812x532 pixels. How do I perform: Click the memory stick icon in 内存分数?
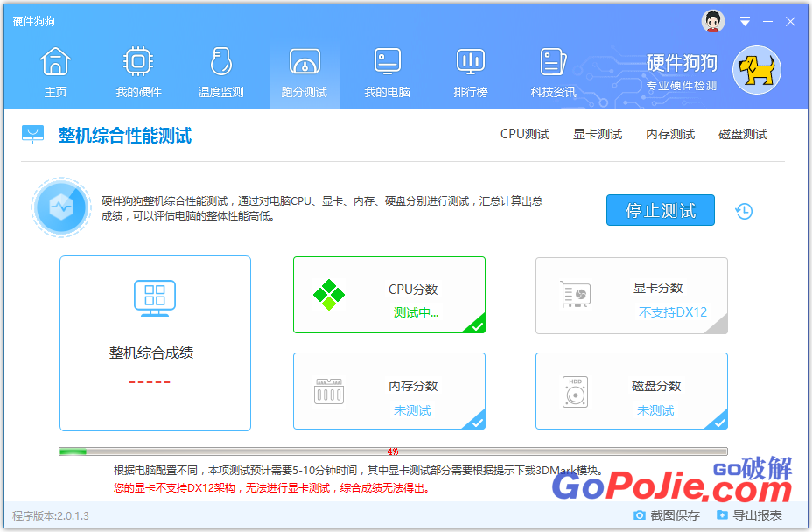[329, 391]
